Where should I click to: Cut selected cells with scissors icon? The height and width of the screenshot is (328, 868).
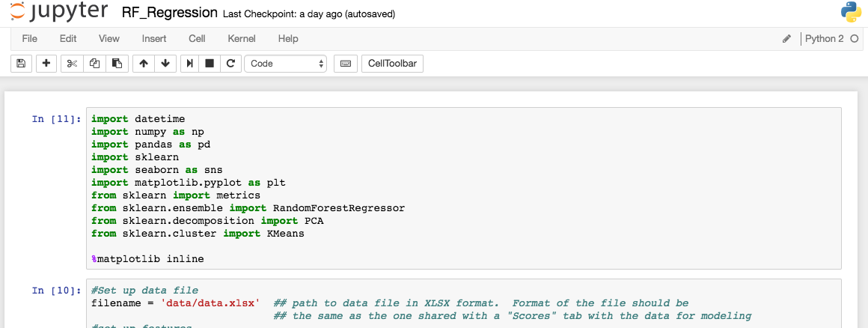click(x=72, y=64)
